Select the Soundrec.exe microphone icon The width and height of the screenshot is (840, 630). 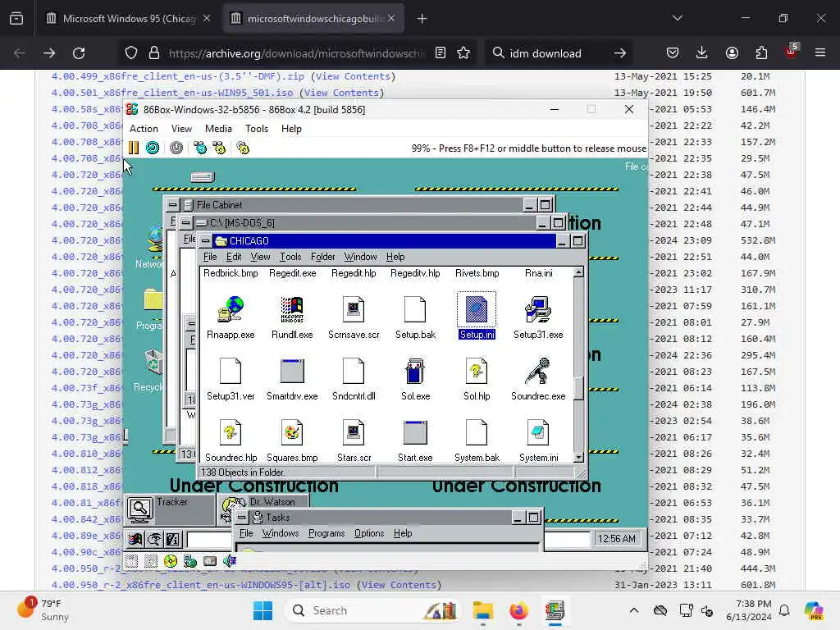(x=538, y=371)
